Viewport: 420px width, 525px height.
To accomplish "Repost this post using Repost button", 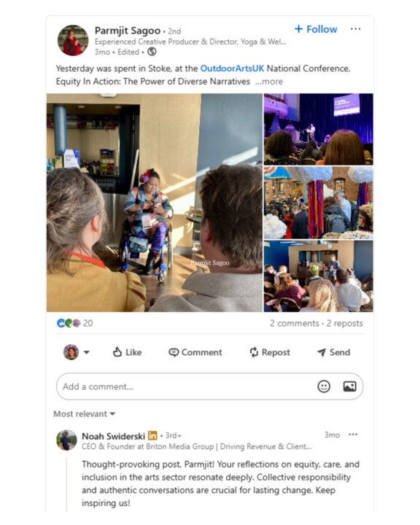I will click(x=270, y=352).
